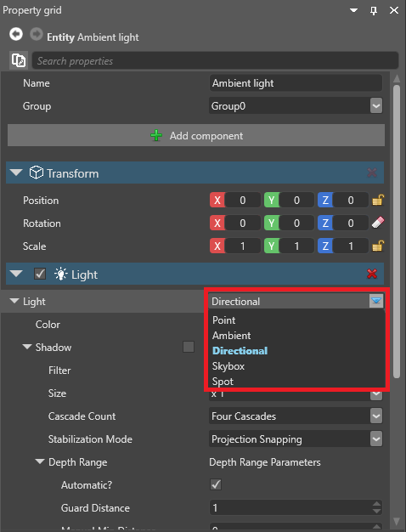Click the Guard Distance value field
Viewport: 406px width, 532px height.
(290, 507)
